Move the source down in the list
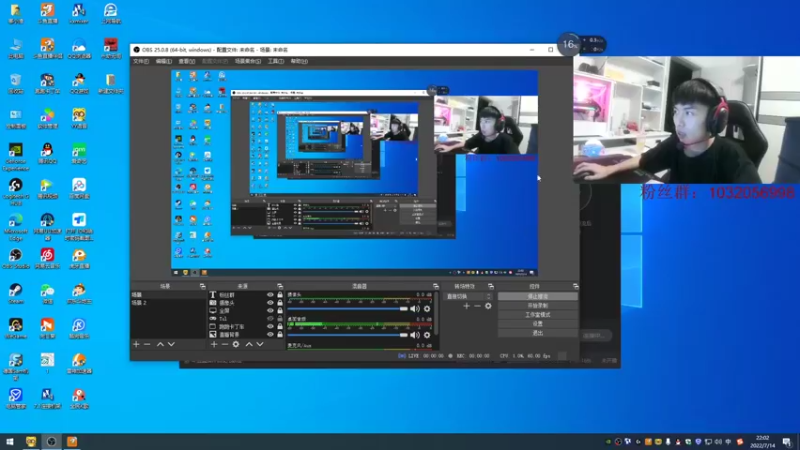The image size is (800, 450). [x=260, y=344]
